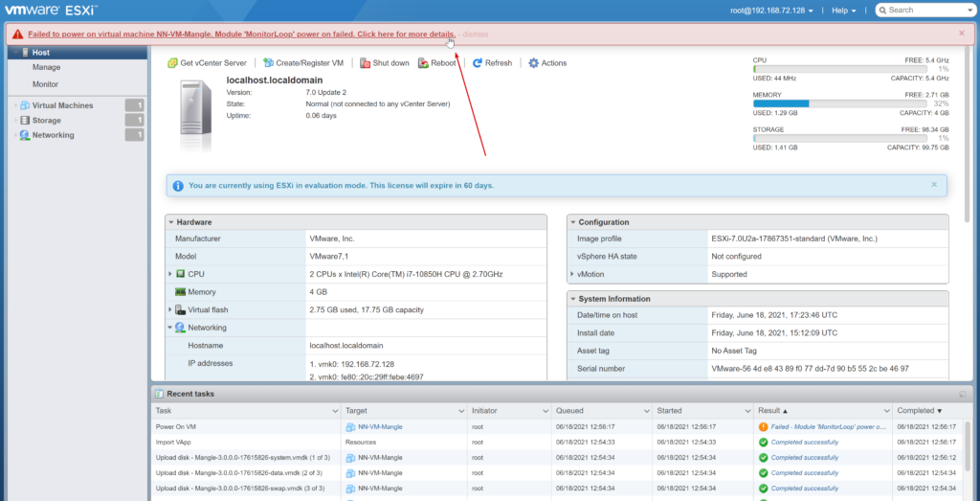Click the host server image

pos(195,115)
